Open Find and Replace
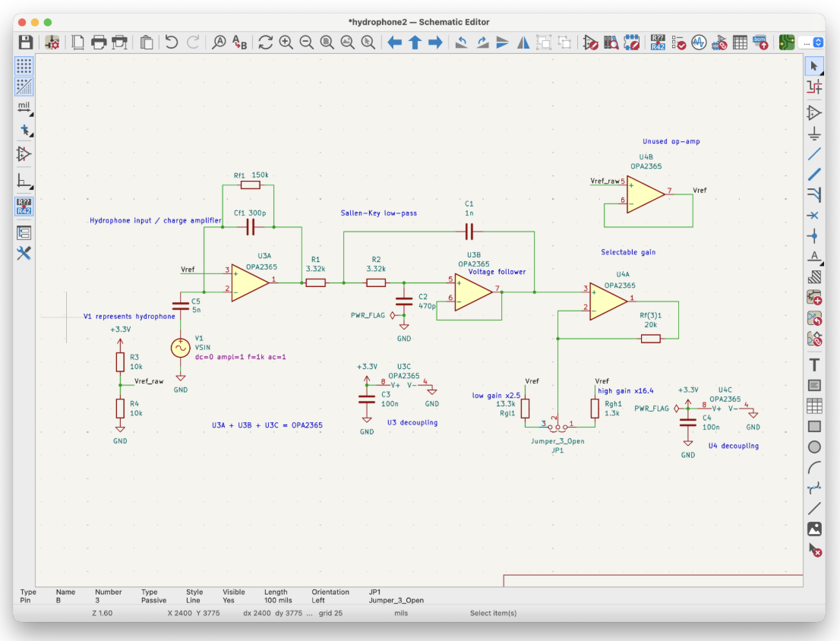Screen dimensions: 840x641 click(239, 43)
